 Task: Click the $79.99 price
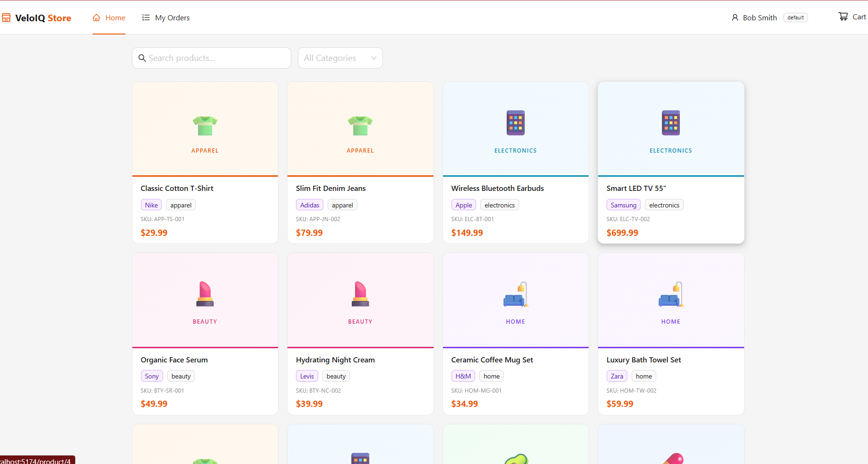click(309, 232)
